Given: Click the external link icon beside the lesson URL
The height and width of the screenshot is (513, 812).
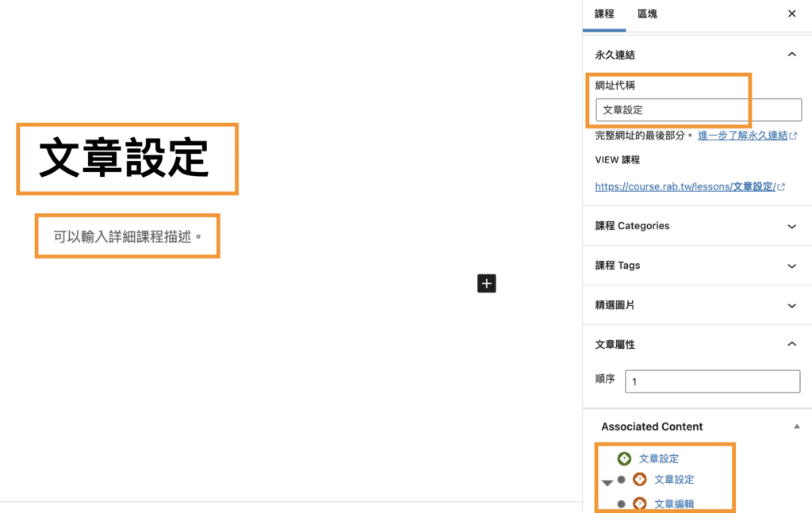Looking at the screenshot, I should (x=780, y=186).
